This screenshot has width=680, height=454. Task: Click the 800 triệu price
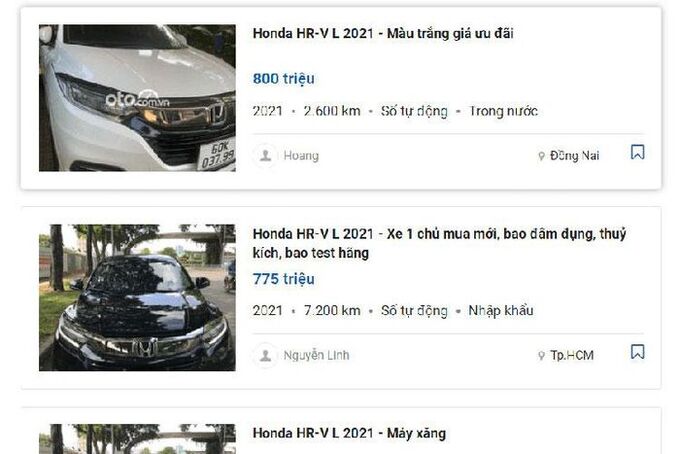284,79
